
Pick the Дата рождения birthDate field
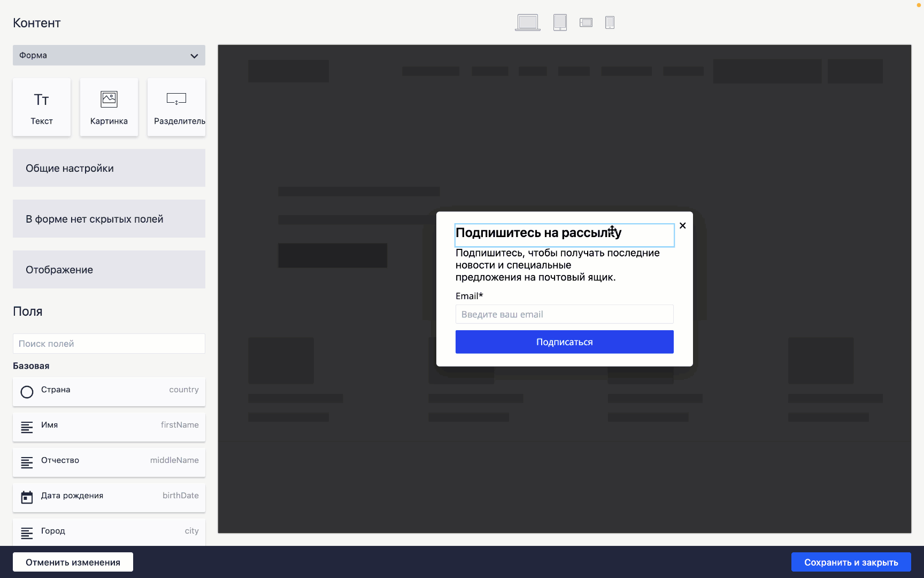click(109, 497)
